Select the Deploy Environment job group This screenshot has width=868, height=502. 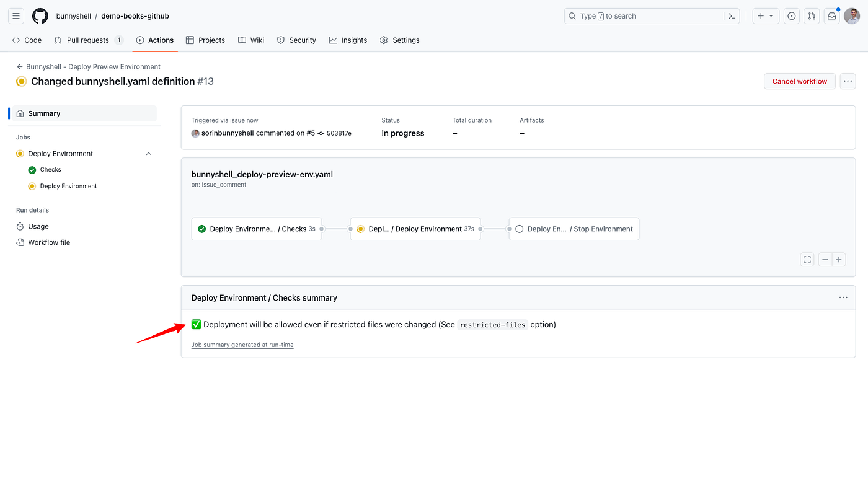click(x=61, y=154)
